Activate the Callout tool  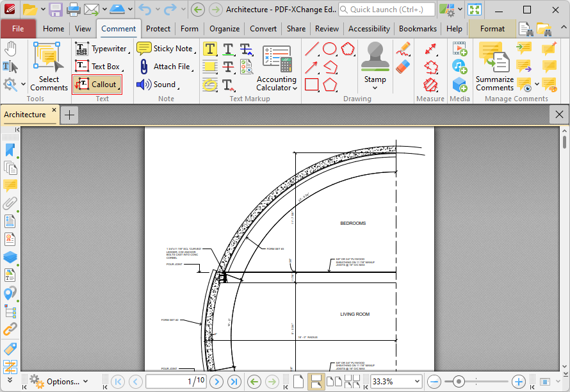tap(97, 85)
